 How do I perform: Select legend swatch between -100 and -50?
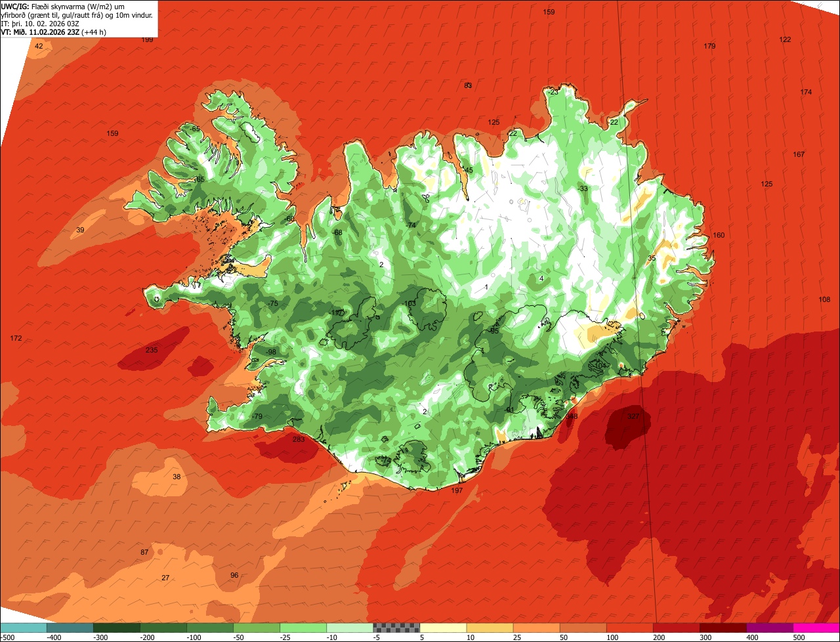209,628
